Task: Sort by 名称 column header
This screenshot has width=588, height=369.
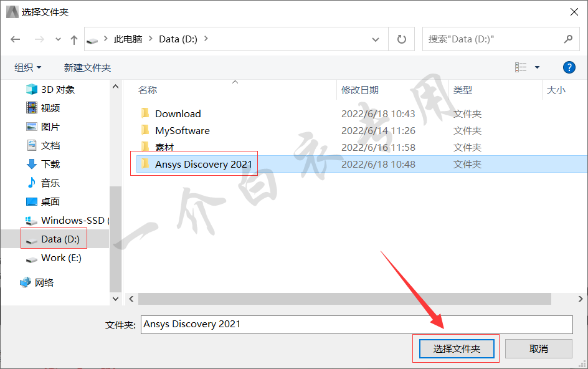Action: point(148,90)
